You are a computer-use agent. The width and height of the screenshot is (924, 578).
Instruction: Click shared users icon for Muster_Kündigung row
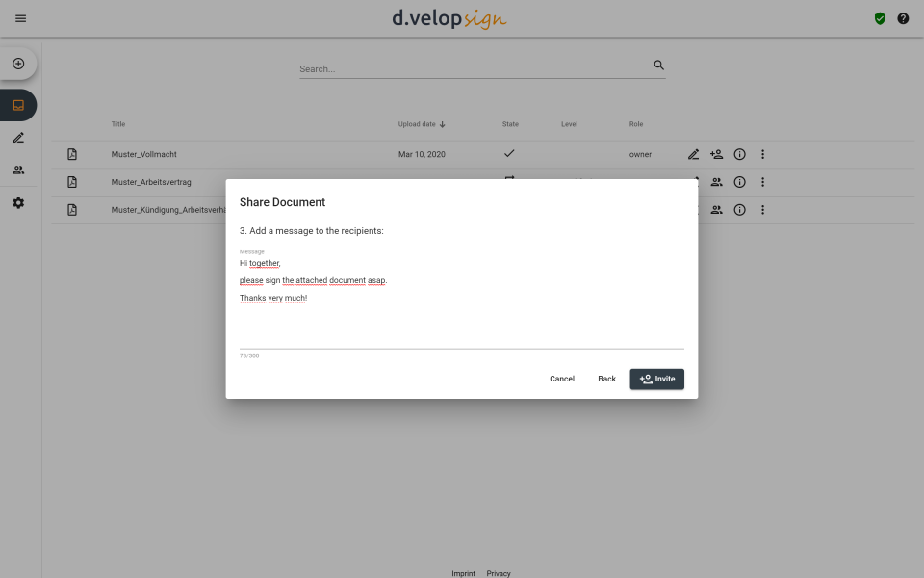pos(716,209)
